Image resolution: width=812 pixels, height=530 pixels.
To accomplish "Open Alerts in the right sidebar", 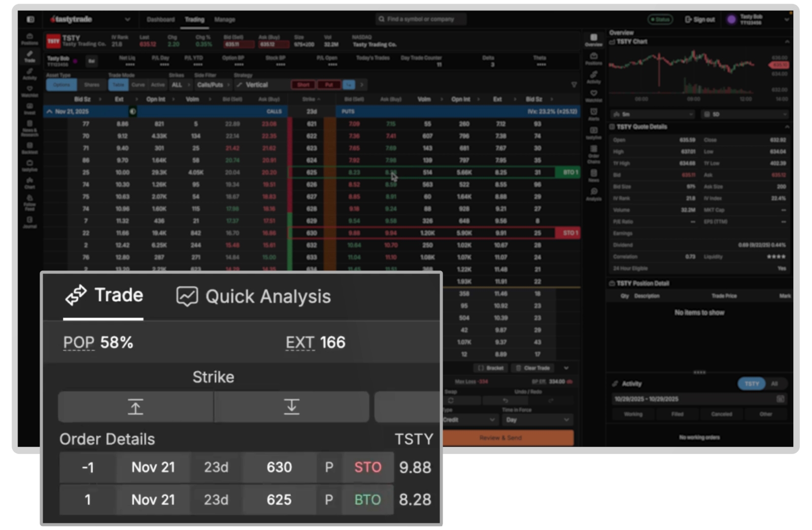I will pyautogui.click(x=594, y=113).
